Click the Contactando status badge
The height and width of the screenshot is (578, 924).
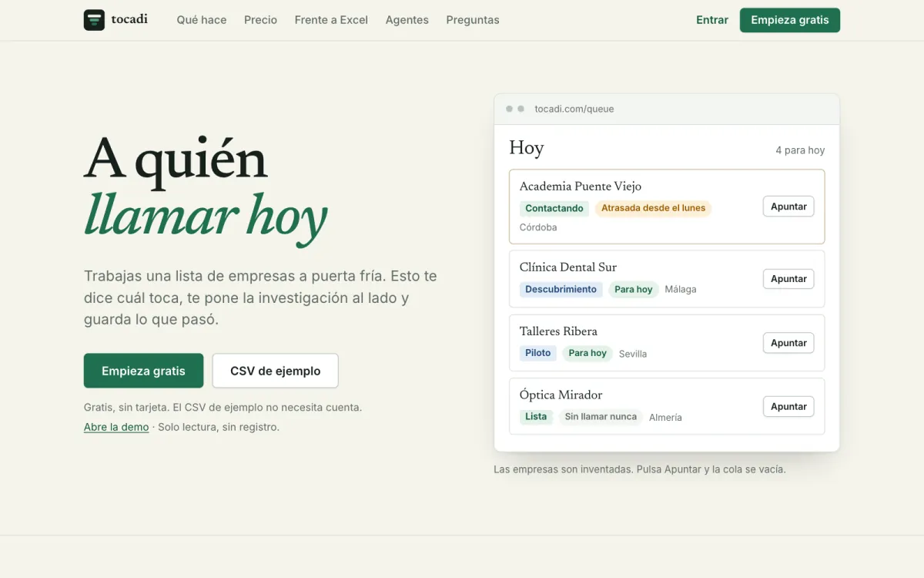coord(554,208)
